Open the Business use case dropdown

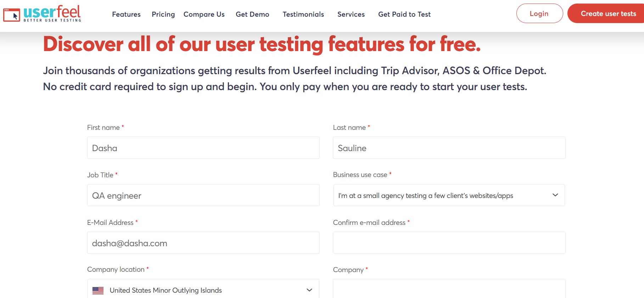pos(449,195)
